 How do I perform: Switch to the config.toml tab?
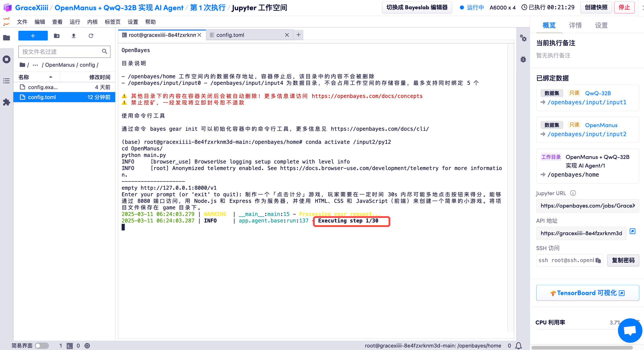230,35
